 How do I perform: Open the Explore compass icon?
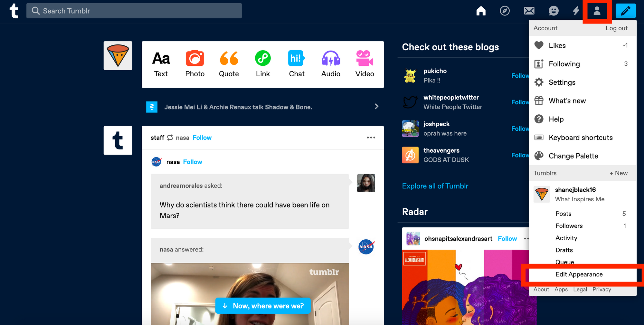(x=505, y=11)
